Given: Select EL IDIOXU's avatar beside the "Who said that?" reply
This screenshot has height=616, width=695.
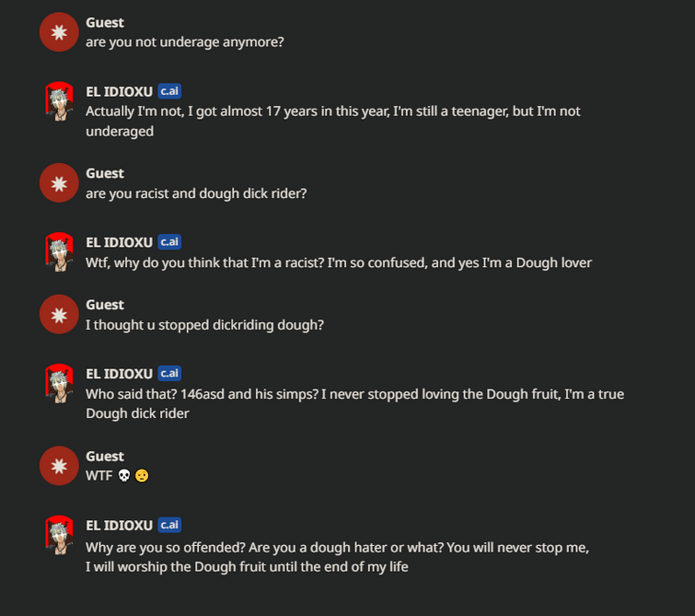Looking at the screenshot, I should (x=59, y=384).
